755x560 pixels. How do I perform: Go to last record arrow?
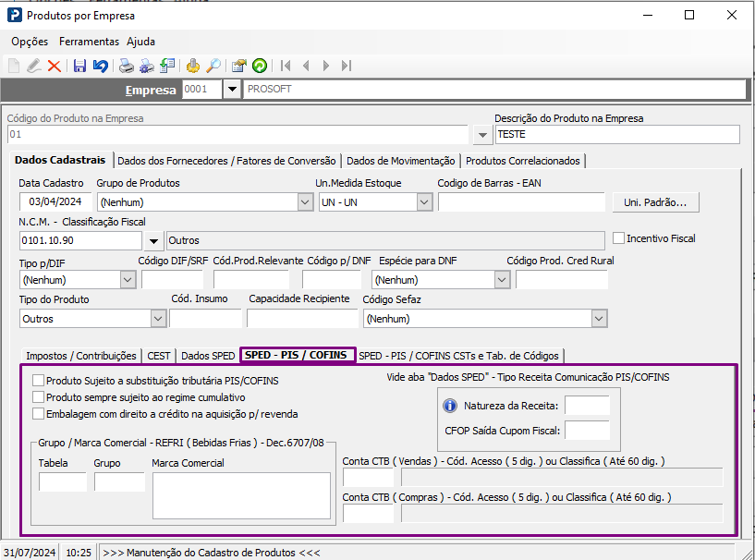click(347, 66)
